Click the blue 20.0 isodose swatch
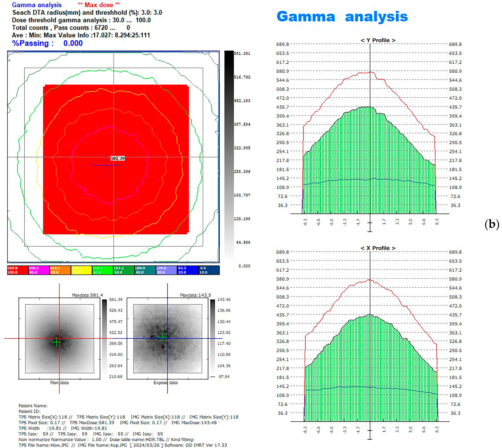This screenshot has width=502, height=448. click(x=187, y=270)
